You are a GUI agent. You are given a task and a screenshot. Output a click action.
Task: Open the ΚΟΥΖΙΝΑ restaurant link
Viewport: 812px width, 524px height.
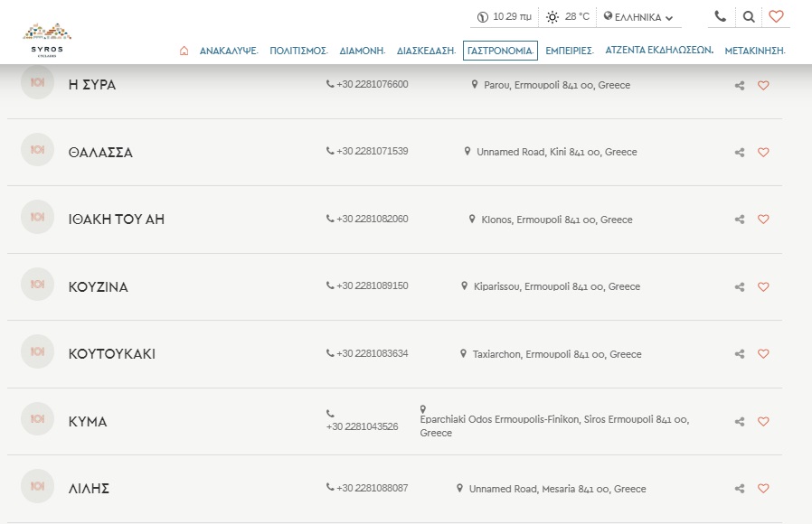(99, 287)
